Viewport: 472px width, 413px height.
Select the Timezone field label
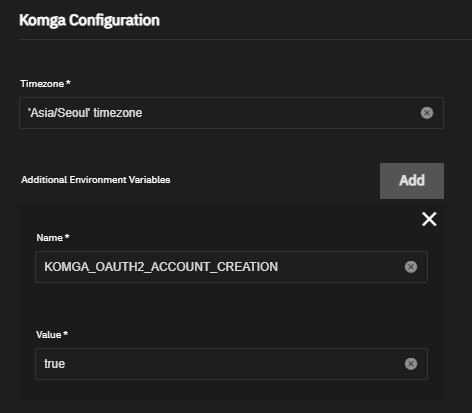click(42, 84)
